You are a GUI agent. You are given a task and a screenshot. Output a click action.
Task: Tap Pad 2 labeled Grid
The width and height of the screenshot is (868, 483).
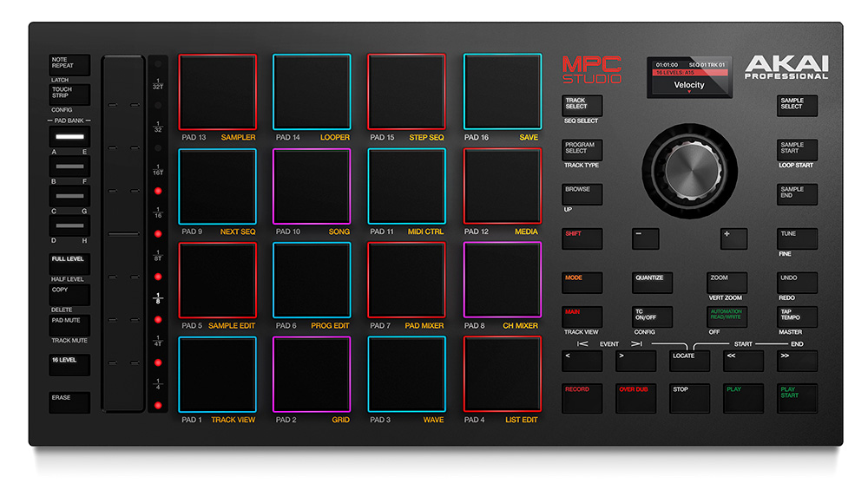tap(312, 375)
